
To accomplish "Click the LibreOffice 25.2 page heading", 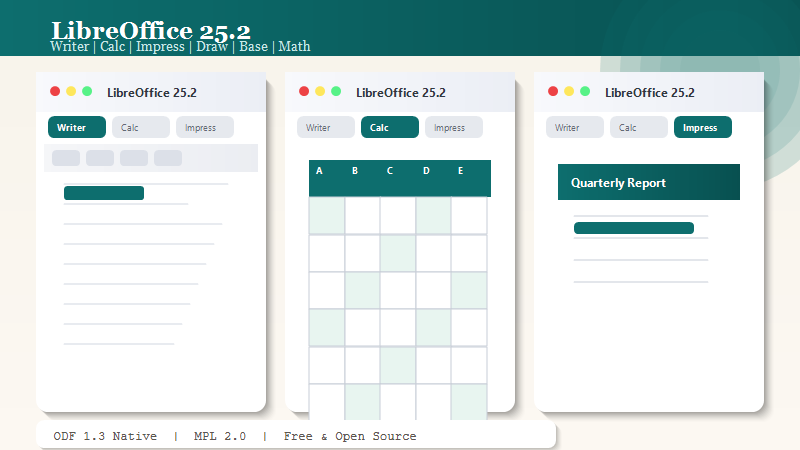I will click(x=151, y=31).
